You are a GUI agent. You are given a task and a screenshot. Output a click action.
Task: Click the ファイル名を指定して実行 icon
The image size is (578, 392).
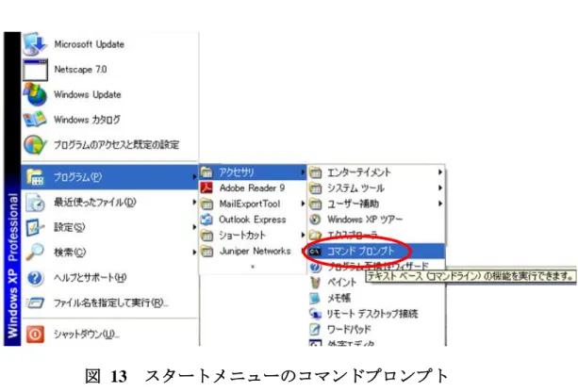[35, 302]
